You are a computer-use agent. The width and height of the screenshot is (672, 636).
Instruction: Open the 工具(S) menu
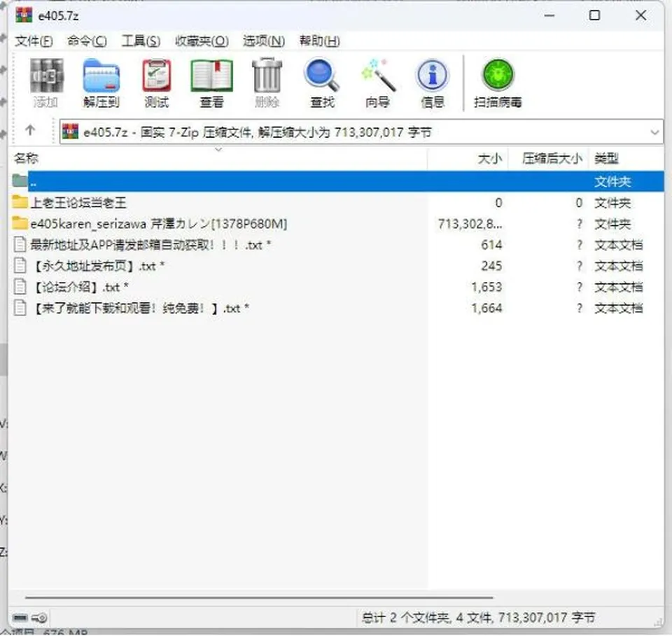(x=141, y=41)
